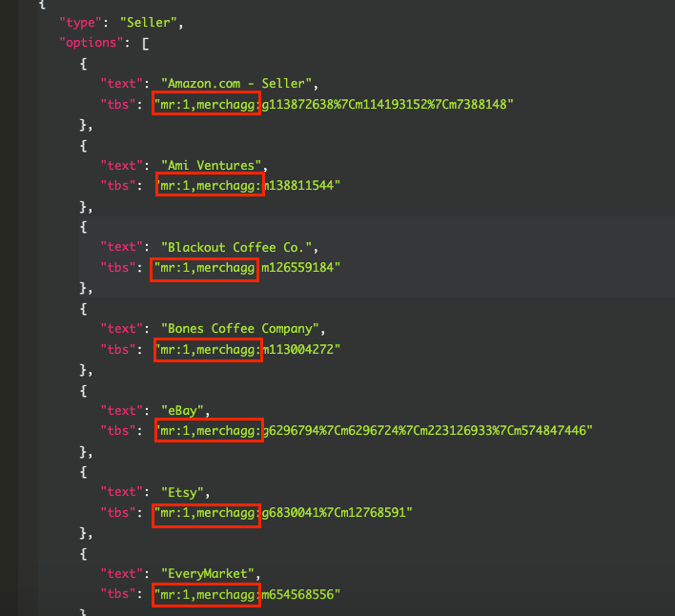The image size is (675, 616).
Task: Select the "EveryMarket" text value
Action: tap(208, 573)
